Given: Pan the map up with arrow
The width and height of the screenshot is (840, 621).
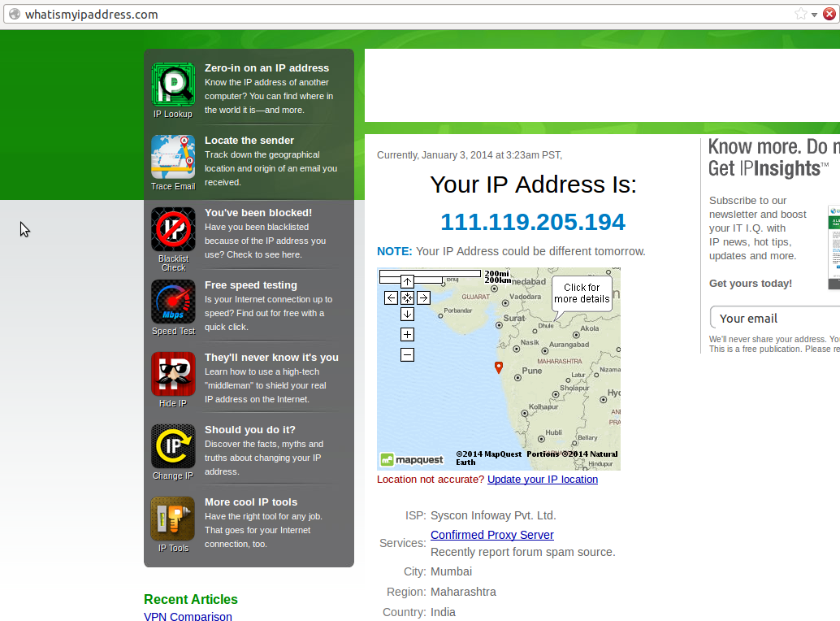Looking at the screenshot, I should 407,281.
